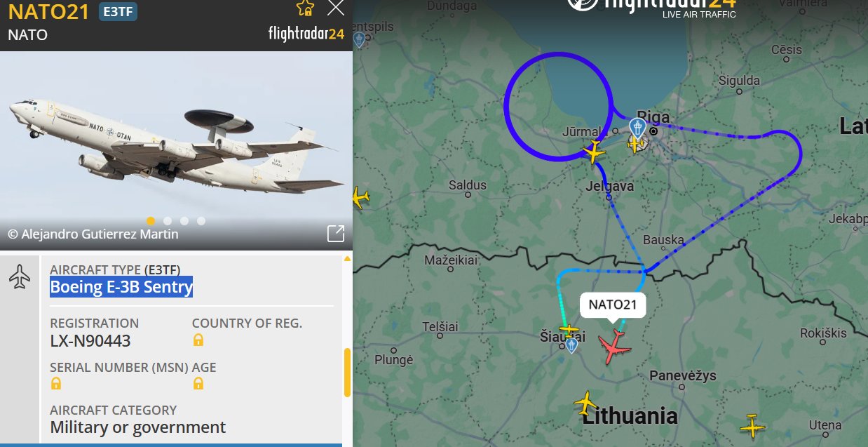Click the Riga airport marker pin
The height and width of the screenshot is (447, 868).
(637, 128)
